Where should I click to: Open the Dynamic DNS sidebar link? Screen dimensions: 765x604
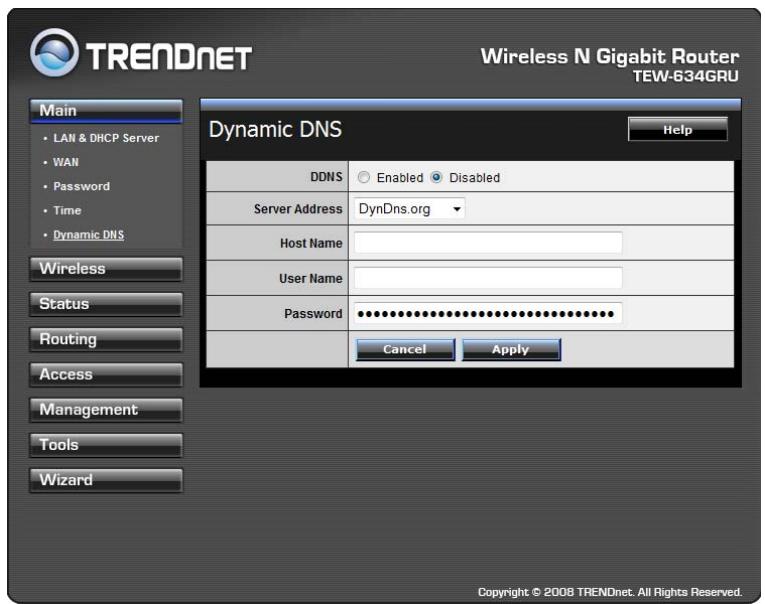(88, 235)
